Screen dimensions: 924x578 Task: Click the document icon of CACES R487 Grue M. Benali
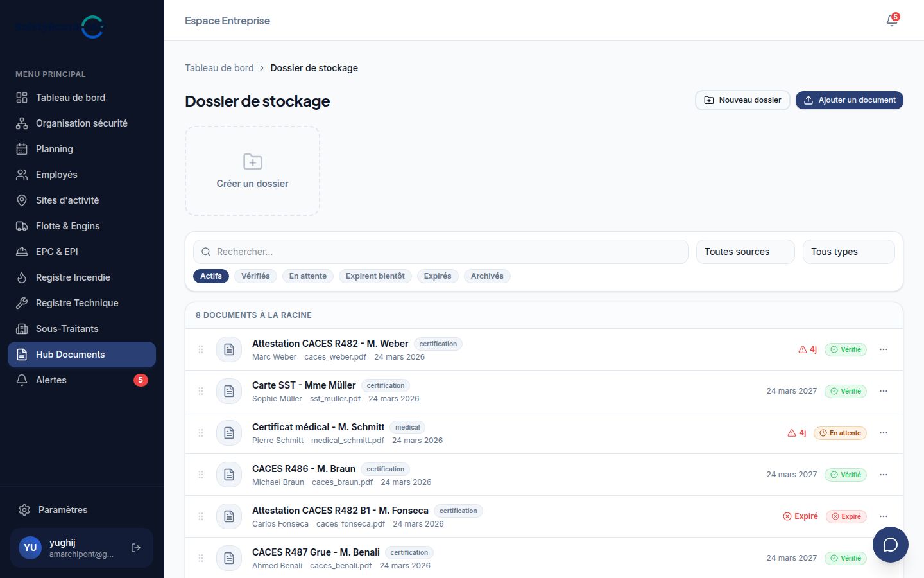coord(229,558)
